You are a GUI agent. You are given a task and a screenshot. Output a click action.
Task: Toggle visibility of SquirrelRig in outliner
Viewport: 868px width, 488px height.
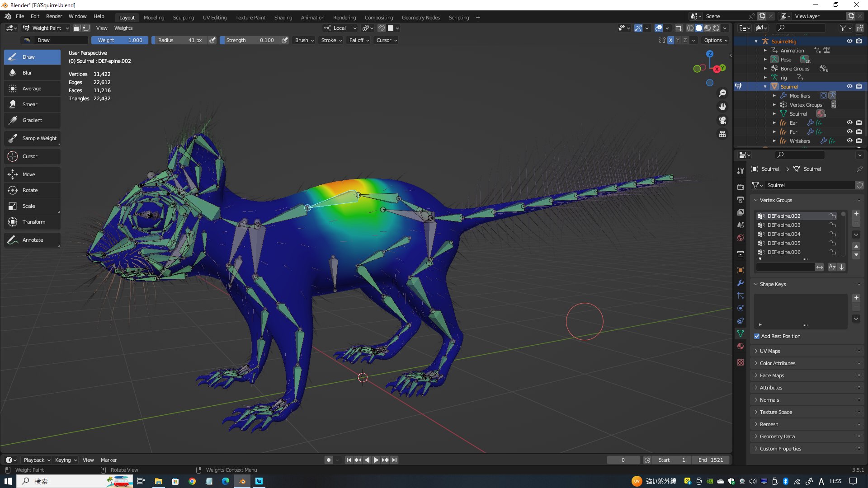pos(849,41)
